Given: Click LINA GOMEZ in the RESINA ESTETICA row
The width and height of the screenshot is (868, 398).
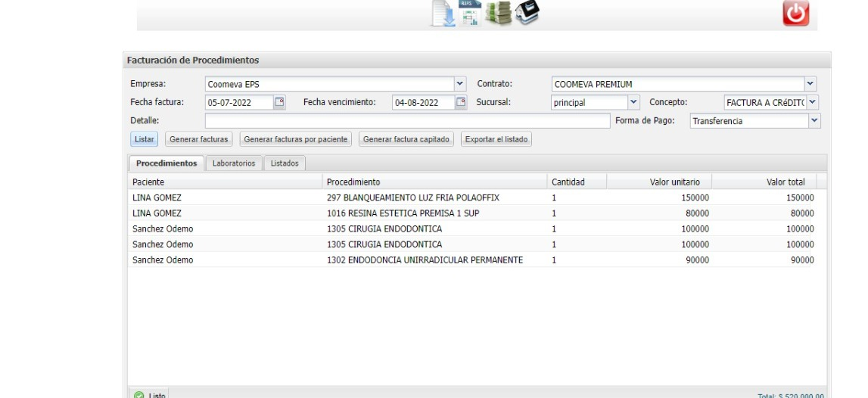Looking at the screenshot, I should click(157, 213).
